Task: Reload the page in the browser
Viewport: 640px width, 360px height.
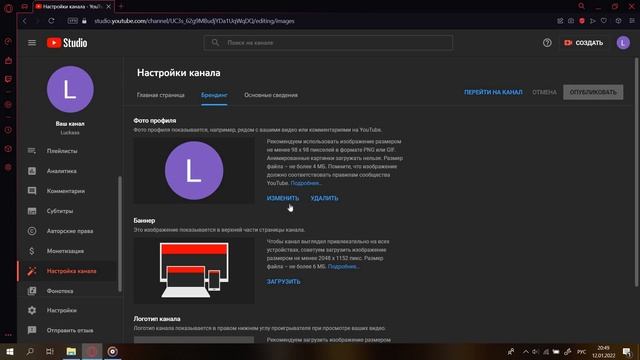Action: click(51, 21)
